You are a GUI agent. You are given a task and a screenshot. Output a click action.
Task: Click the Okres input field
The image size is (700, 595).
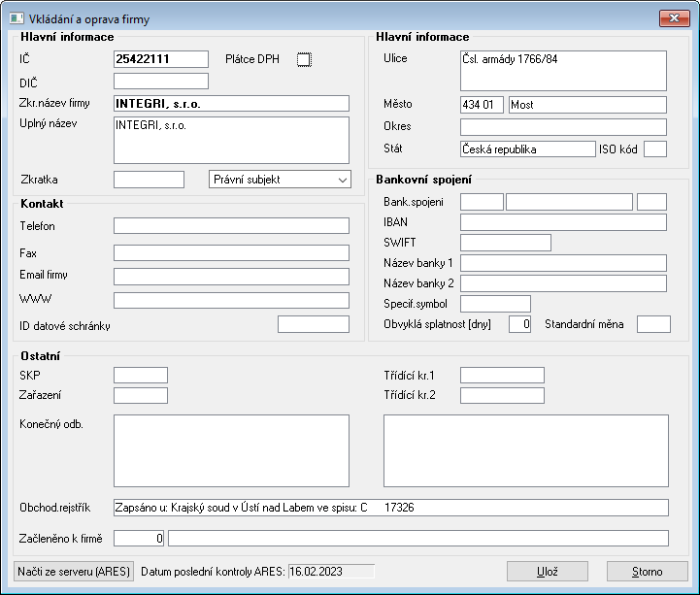tap(563, 127)
